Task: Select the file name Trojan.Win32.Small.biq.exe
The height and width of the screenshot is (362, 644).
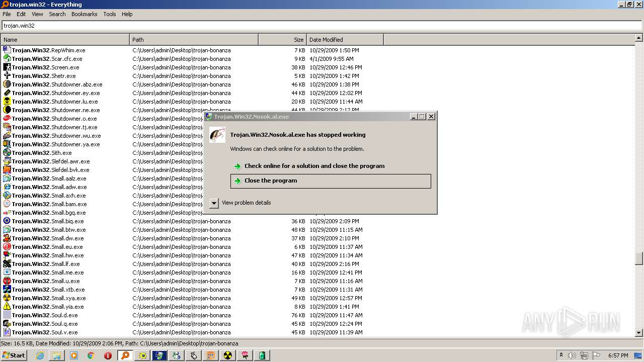Action: pos(48,221)
